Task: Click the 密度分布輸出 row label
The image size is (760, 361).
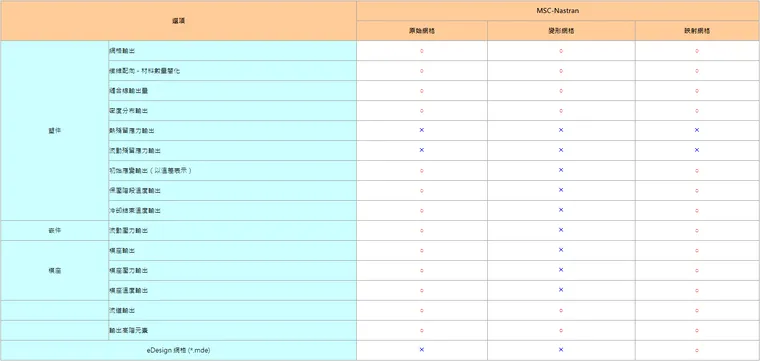Action: pos(128,111)
